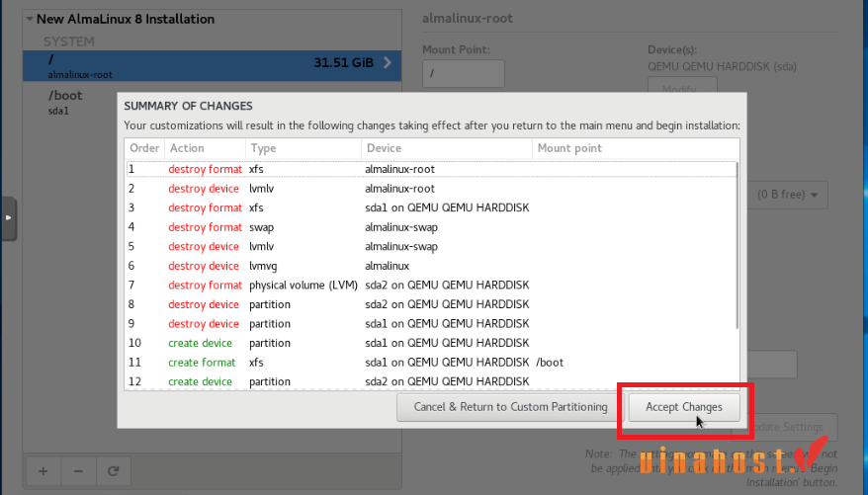
Task: Open the dropdown showing 0 B free
Action: click(x=788, y=195)
